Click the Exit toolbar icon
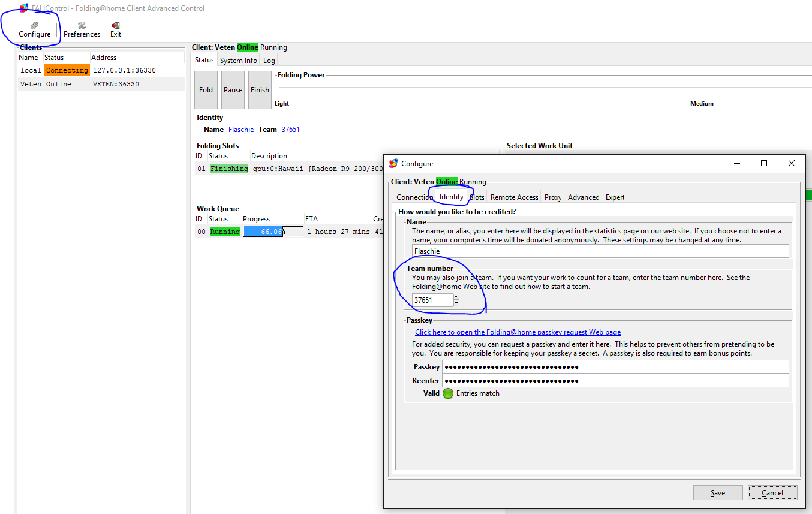The height and width of the screenshot is (514, 812). pos(116,29)
